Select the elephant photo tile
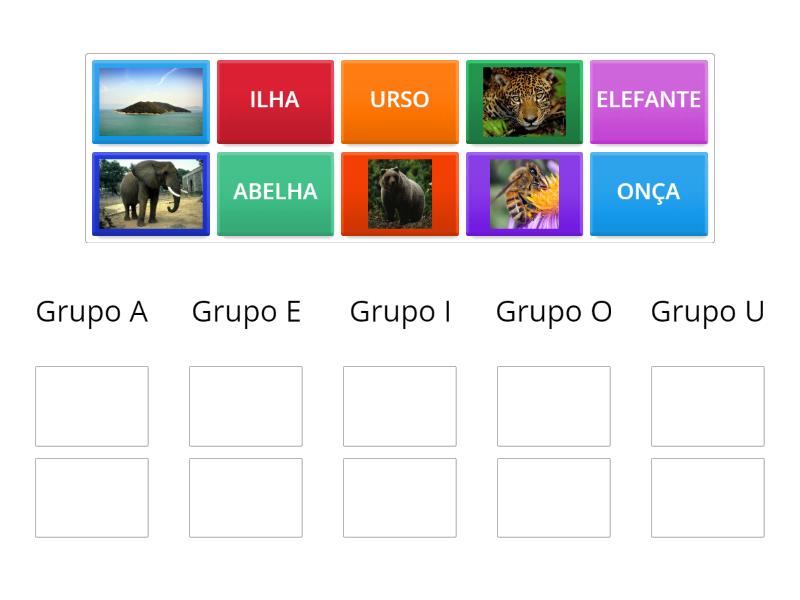The width and height of the screenshot is (800, 600). [150, 194]
